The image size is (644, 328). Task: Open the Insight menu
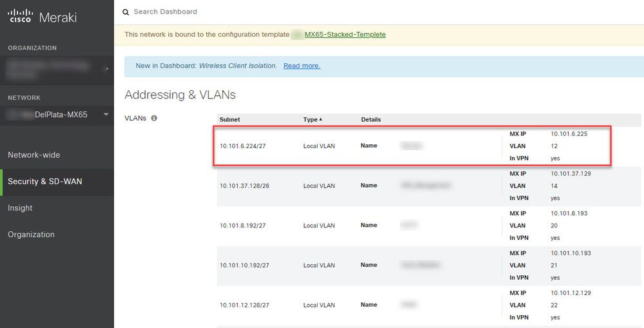pyautogui.click(x=20, y=208)
